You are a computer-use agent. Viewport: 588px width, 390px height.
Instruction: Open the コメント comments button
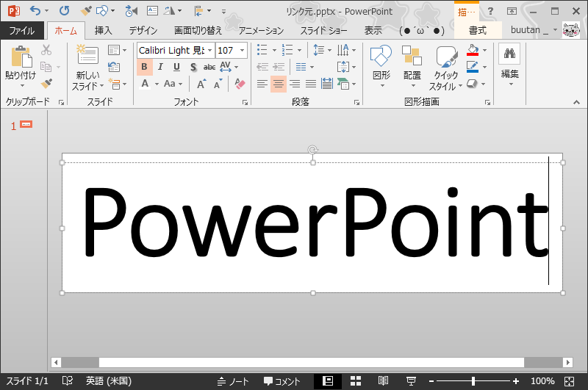282,381
